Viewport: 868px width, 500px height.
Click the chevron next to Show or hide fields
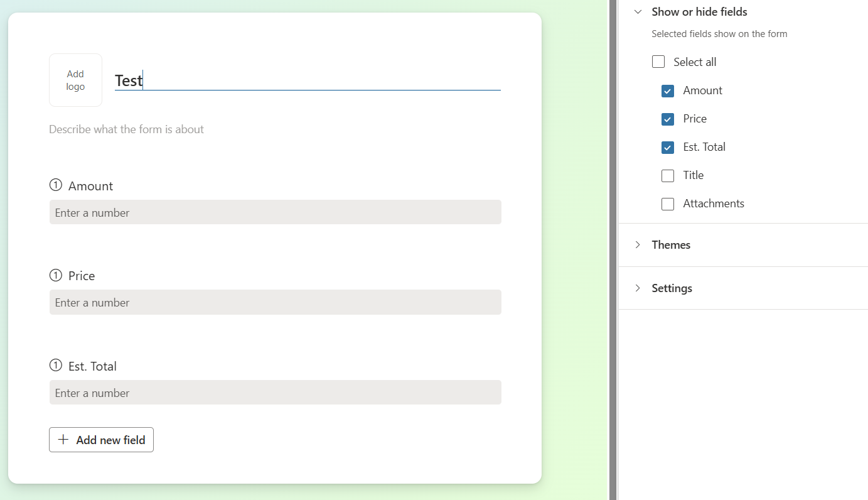pos(638,11)
